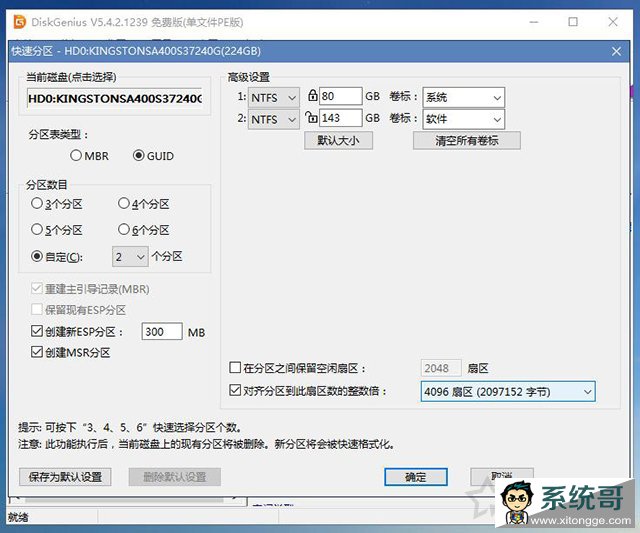Toggle 创建MSR分区 checkbox
This screenshot has height=533, width=640.
(x=37, y=352)
